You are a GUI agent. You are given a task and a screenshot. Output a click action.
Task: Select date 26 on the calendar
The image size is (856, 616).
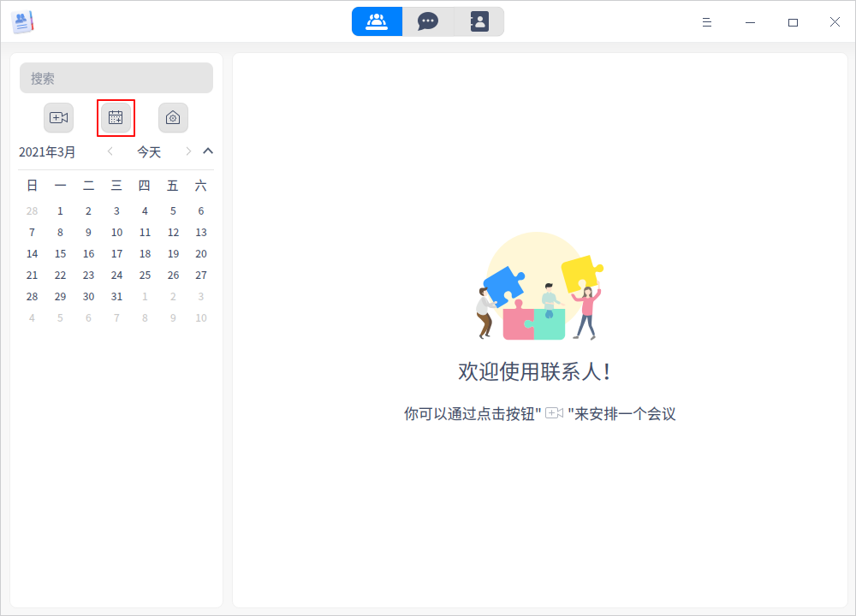tap(173, 275)
